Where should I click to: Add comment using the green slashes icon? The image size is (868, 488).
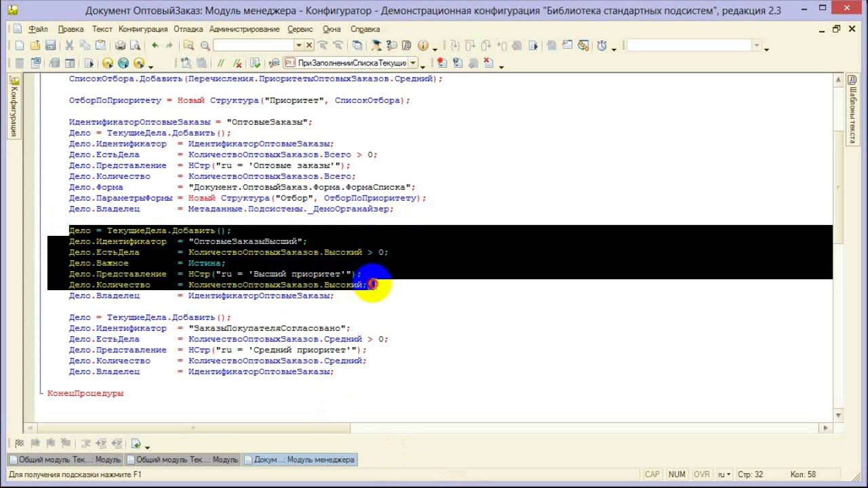[x=220, y=63]
